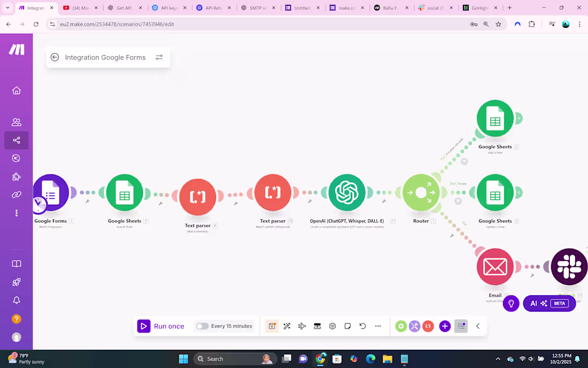
Task: Open the help question mark icon in sidebar
Action: [16, 319]
